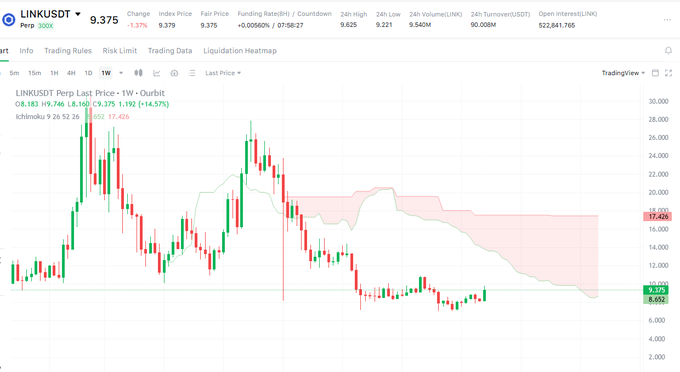Image resolution: width=680 pixels, height=372 pixels.
Task: Toggle fullscreen chart mode
Action: [668, 73]
